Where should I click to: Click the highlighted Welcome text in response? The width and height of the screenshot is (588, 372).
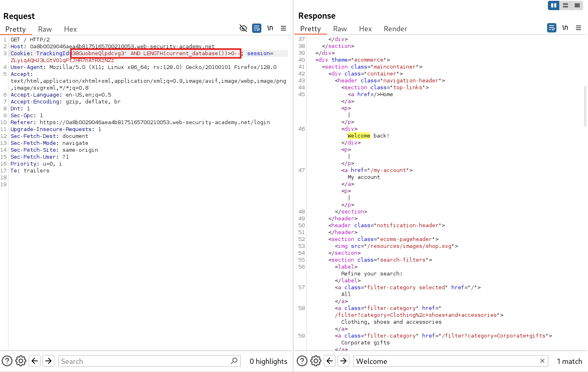[x=359, y=135]
